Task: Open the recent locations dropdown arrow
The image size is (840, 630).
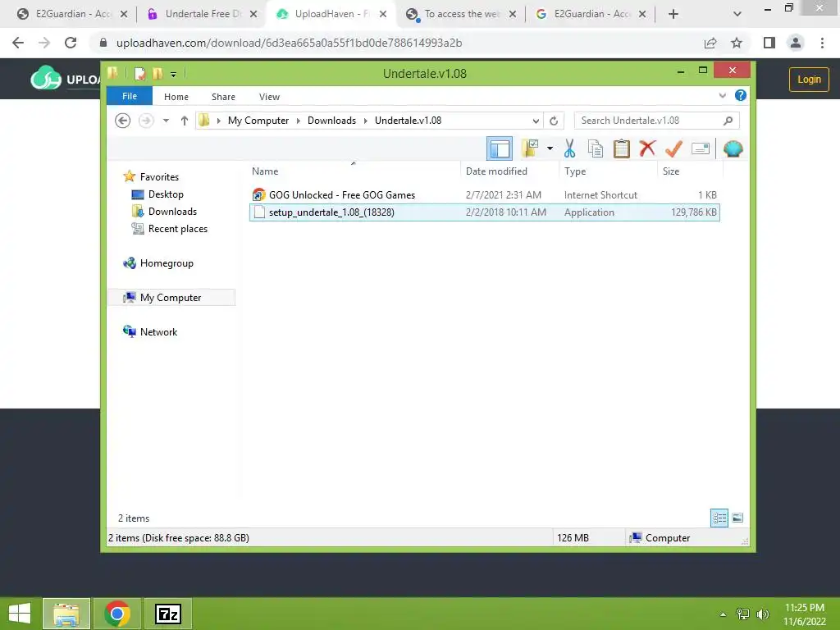Action: 166,121
